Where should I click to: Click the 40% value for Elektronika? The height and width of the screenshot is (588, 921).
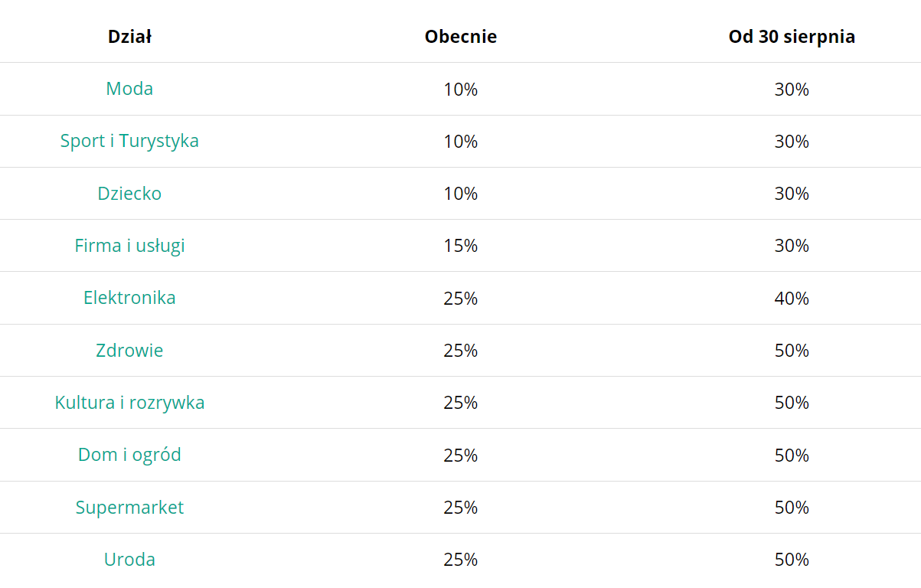click(x=792, y=298)
